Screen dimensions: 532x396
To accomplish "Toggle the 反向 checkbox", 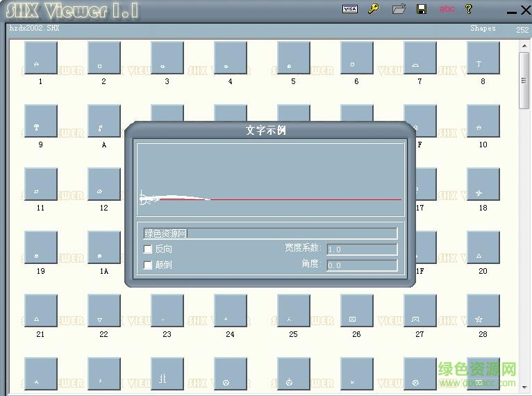I will coord(148,249).
